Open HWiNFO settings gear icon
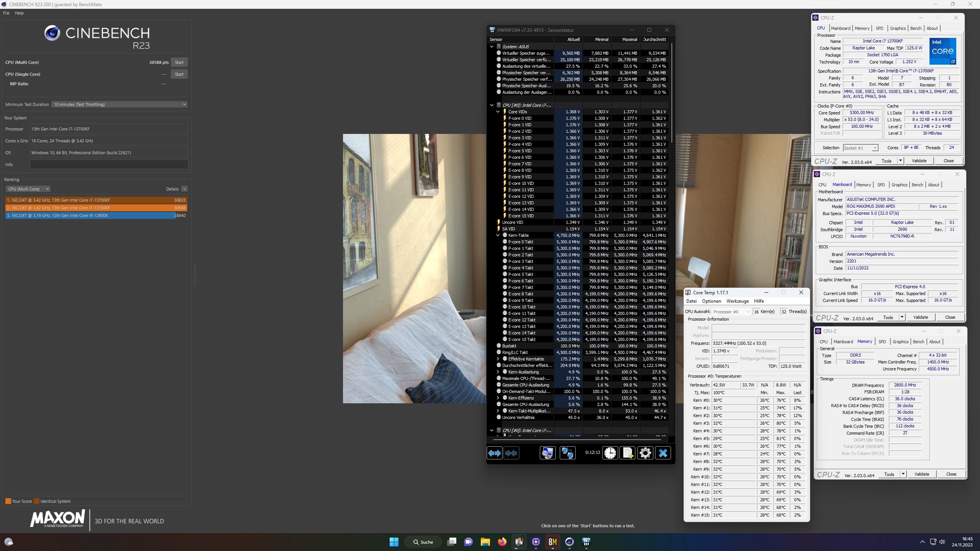 click(645, 453)
